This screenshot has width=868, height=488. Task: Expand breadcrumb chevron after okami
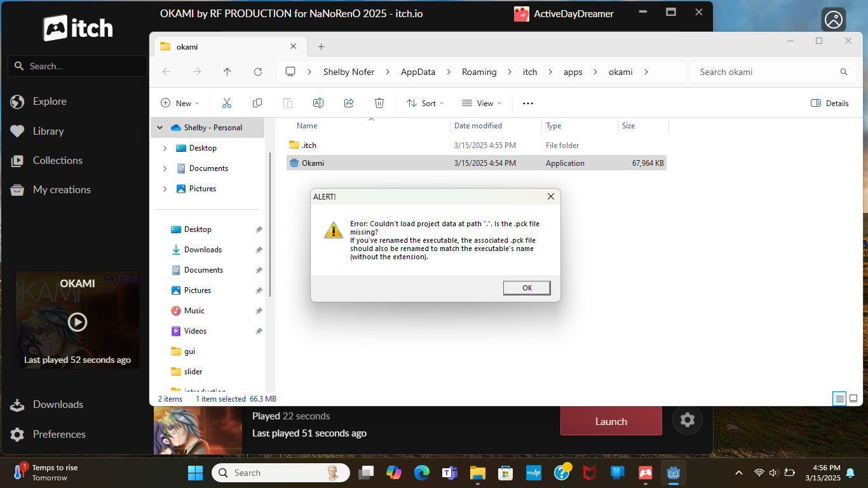(x=646, y=72)
